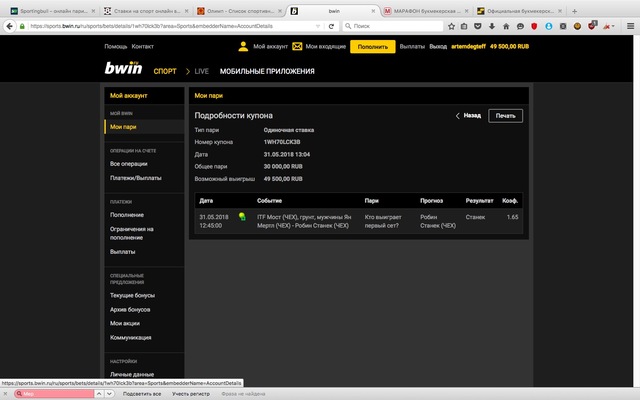Open Личные данные in the sidebar
Viewport: 640px width, 400px height.
click(132, 374)
